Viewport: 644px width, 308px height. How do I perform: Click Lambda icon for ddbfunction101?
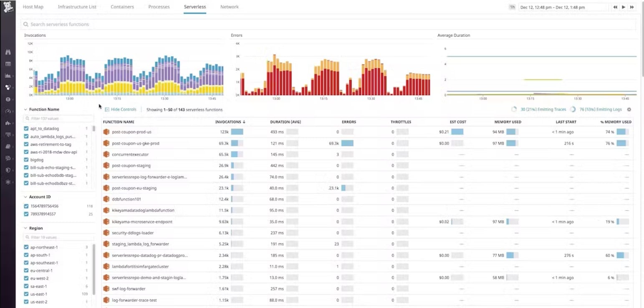106,199
